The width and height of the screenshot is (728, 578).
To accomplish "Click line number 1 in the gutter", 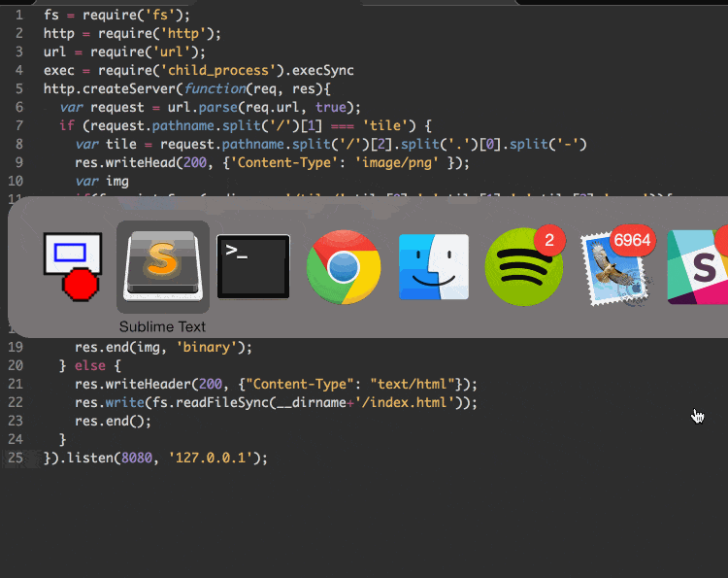I will coord(18,15).
